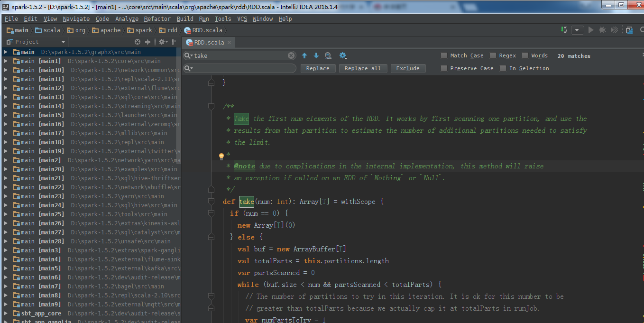Hide the Project panel with the hide icon
Screen dimensions: 644x323
(x=174, y=42)
